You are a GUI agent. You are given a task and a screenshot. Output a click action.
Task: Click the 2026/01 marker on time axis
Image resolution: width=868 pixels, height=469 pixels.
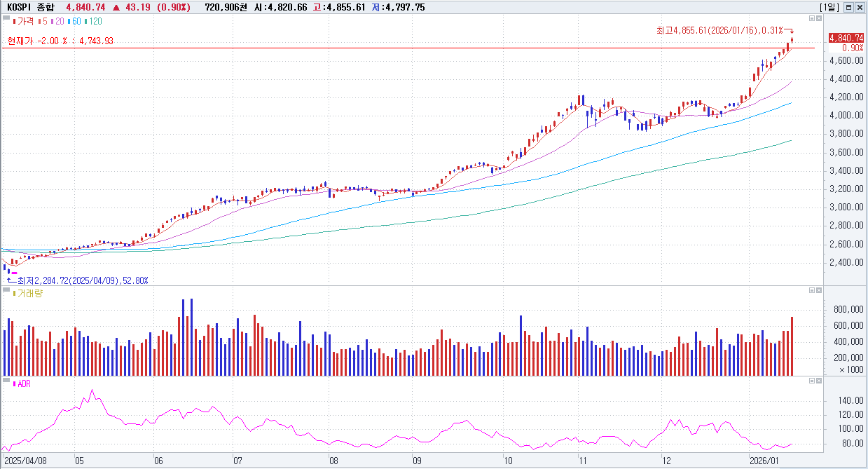tap(764, 461)
